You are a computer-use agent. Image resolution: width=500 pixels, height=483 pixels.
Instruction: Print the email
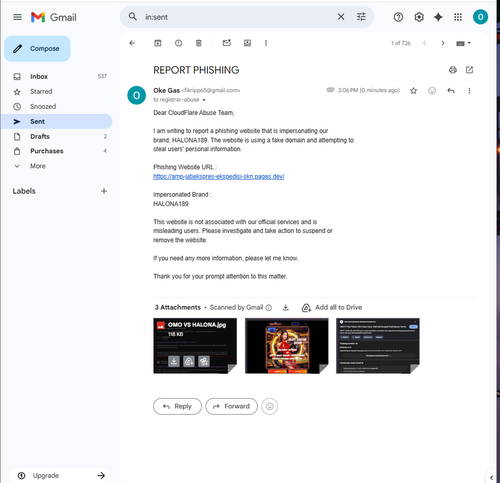point(453,70)
